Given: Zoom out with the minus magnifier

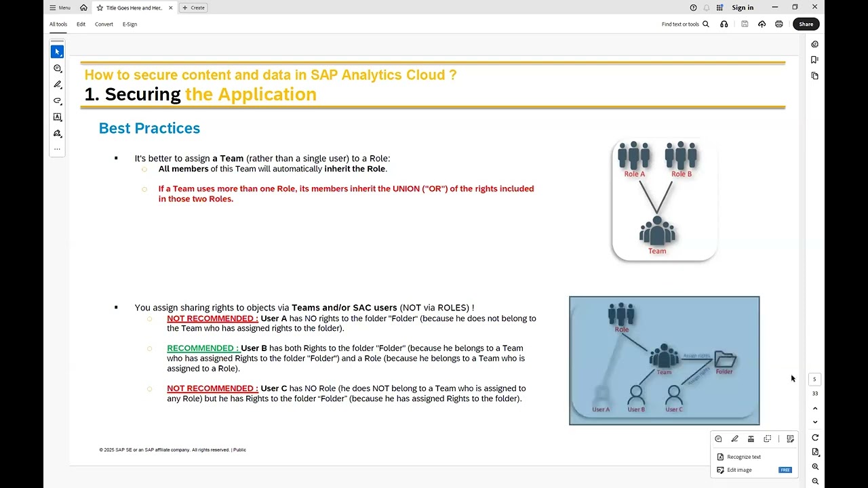Looking at the screenshot, I should point(815,481).
